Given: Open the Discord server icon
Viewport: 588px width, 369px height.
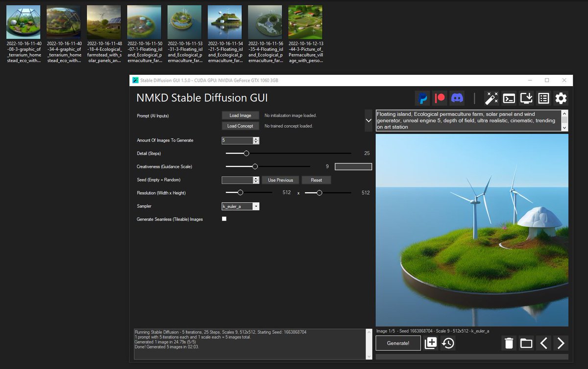Looking at the screenshot, I should 457,98.
